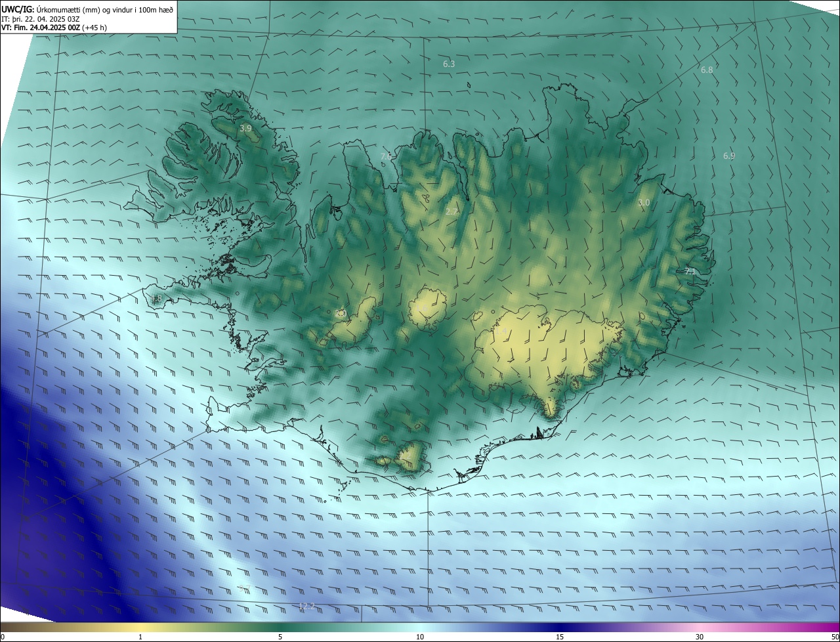Viewport: 840px width, 642px height.
Task: Click the 15 tick on the colour scale
Action: [x=560, y=637]
